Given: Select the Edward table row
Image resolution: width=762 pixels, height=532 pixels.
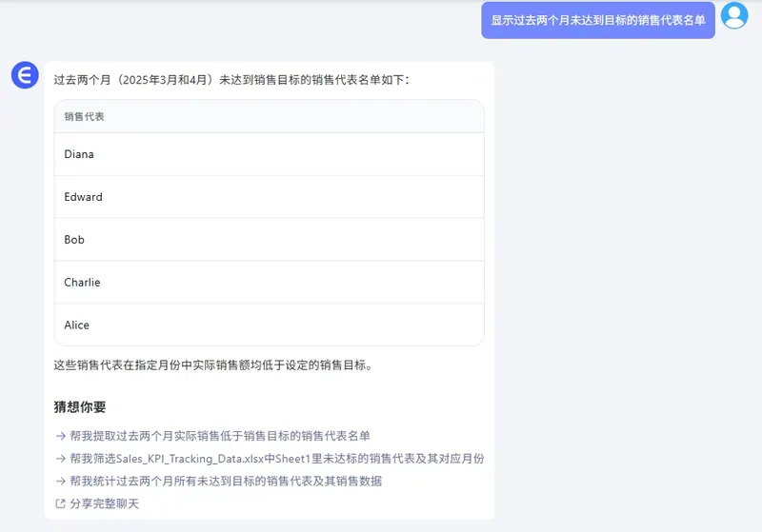Looking at the screenshot, I should (x=270, y=197).
